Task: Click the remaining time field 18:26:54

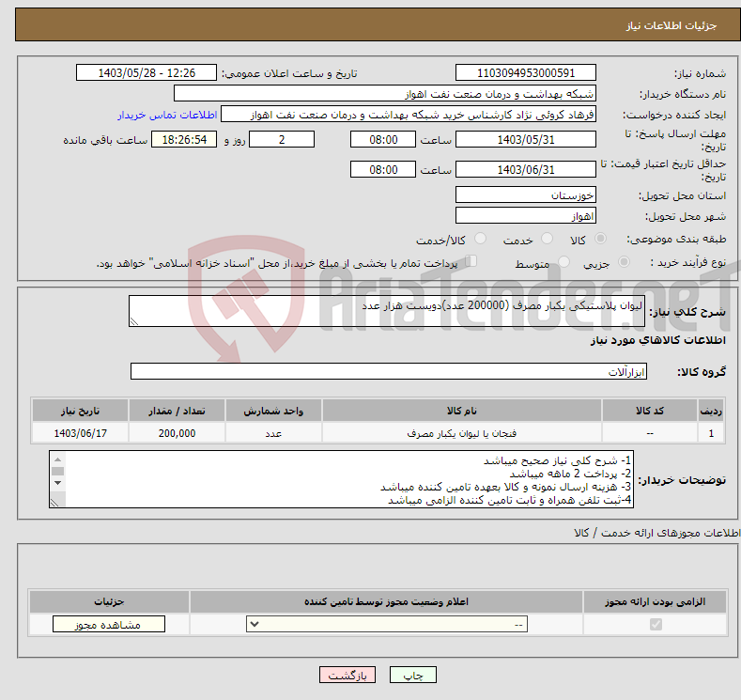Action: [184, 139]
